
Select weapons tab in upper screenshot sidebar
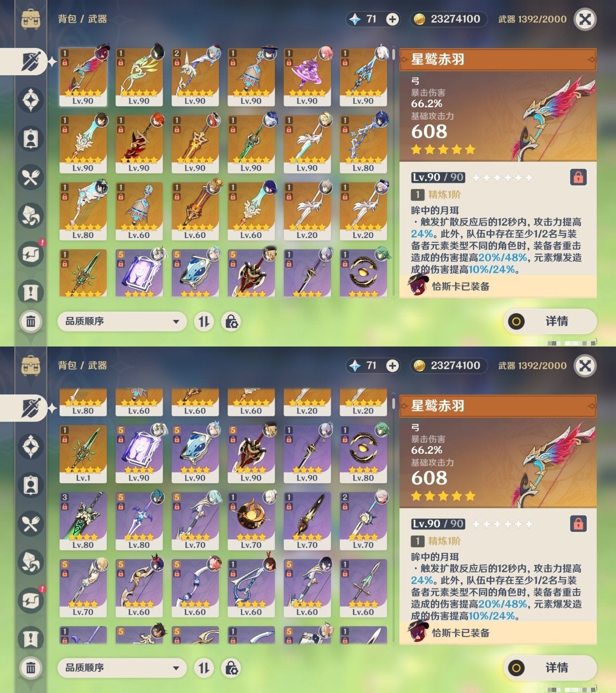30,62
